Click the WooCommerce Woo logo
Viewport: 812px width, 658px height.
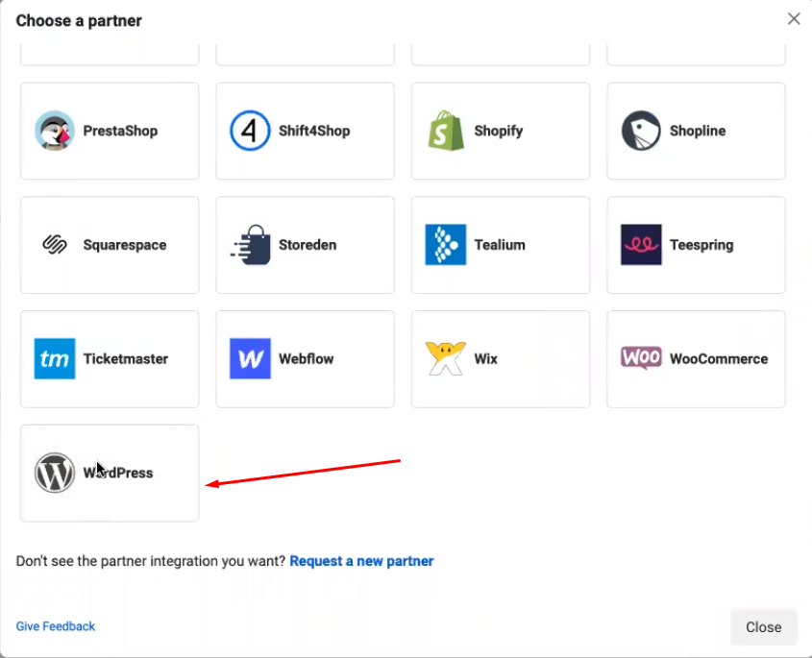(641, 357)
